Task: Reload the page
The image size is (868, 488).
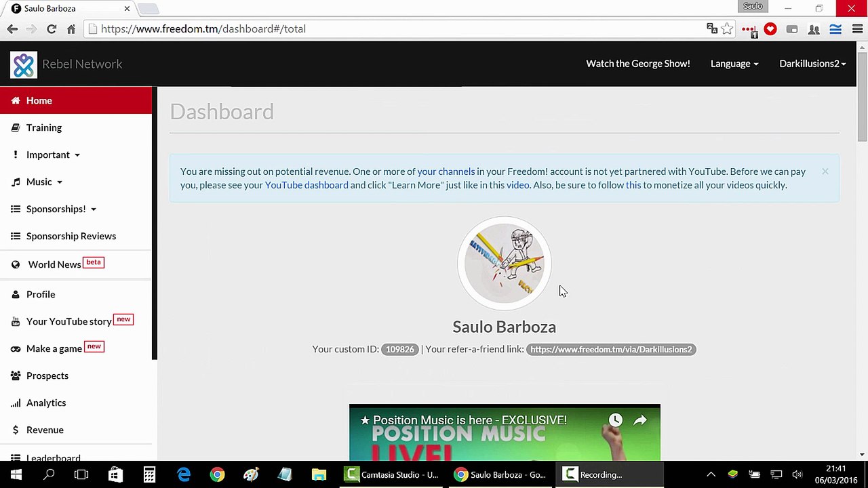Action: [x=52, y=29]
